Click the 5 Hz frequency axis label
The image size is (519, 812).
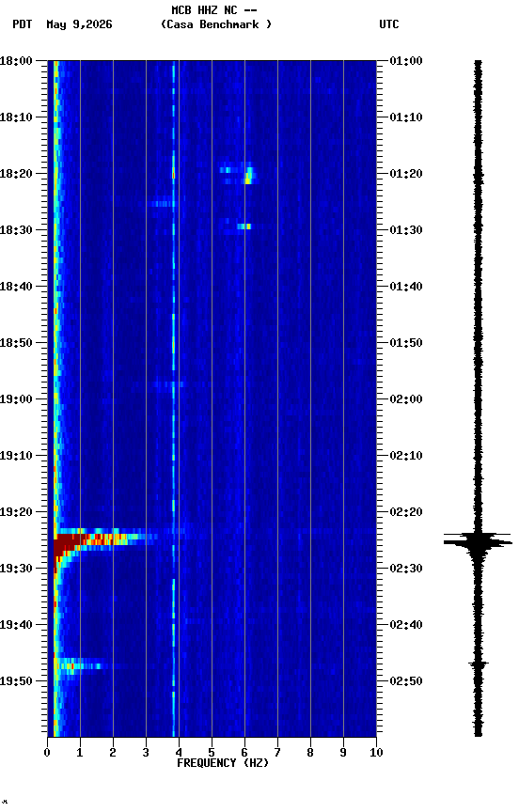[212, 753]
